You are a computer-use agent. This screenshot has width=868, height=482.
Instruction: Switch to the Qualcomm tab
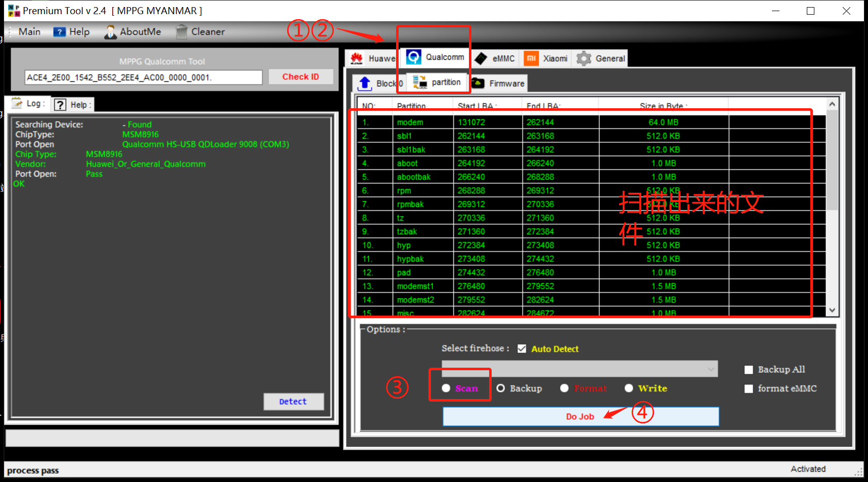pos(436,57)
